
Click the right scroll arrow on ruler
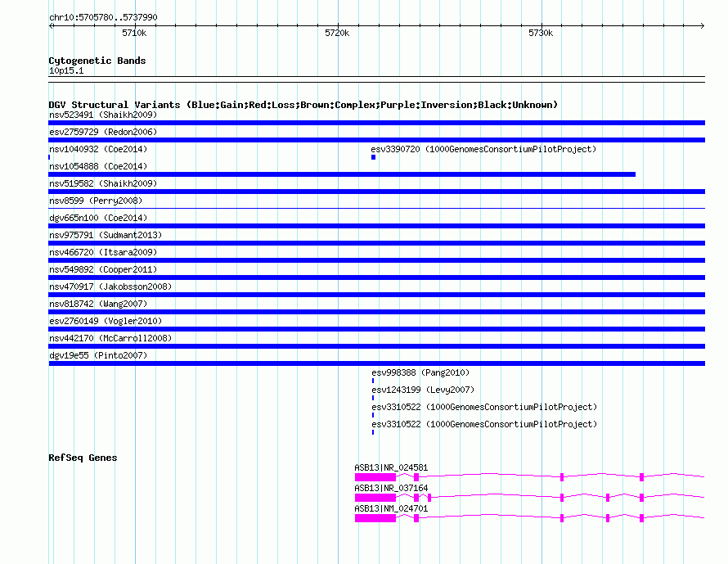coord(702,25)
